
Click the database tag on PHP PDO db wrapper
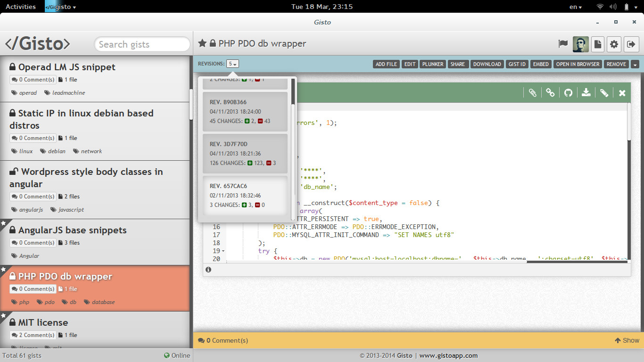pyautogui.click(x=99, y=302)
